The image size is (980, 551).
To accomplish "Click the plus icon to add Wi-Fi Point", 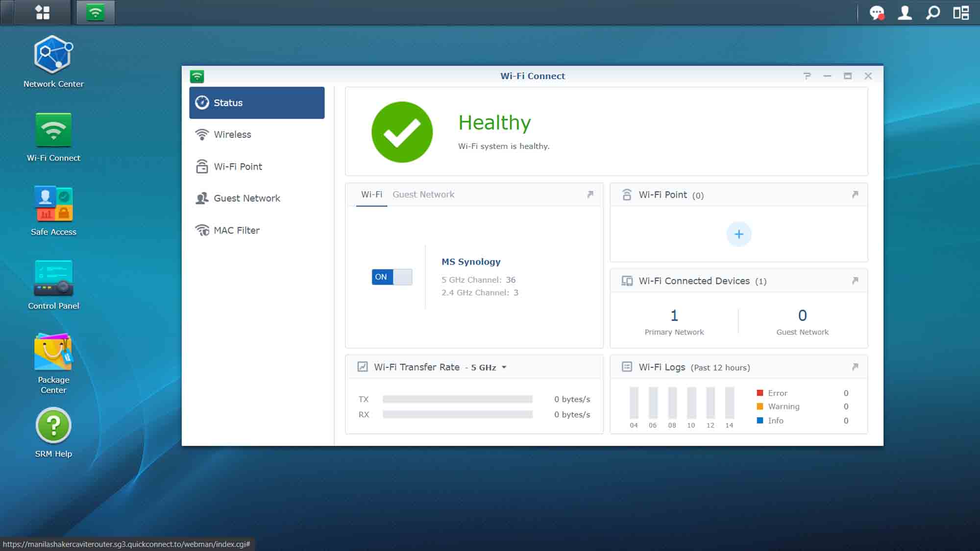I will coord(739,234).
